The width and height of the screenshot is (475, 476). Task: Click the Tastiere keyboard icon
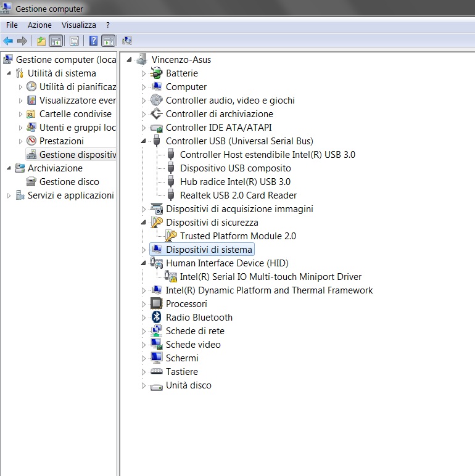[x=157, y=371]
